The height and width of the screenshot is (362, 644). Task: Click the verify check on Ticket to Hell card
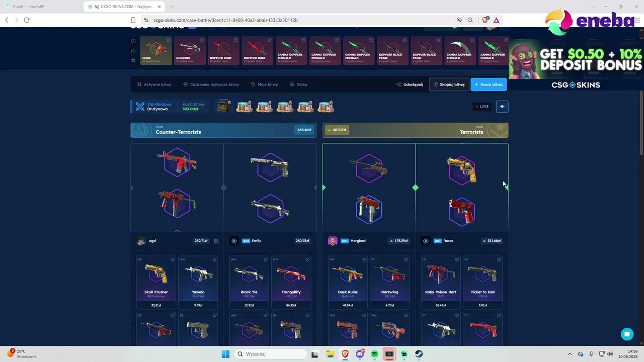[x=499, y=260]
